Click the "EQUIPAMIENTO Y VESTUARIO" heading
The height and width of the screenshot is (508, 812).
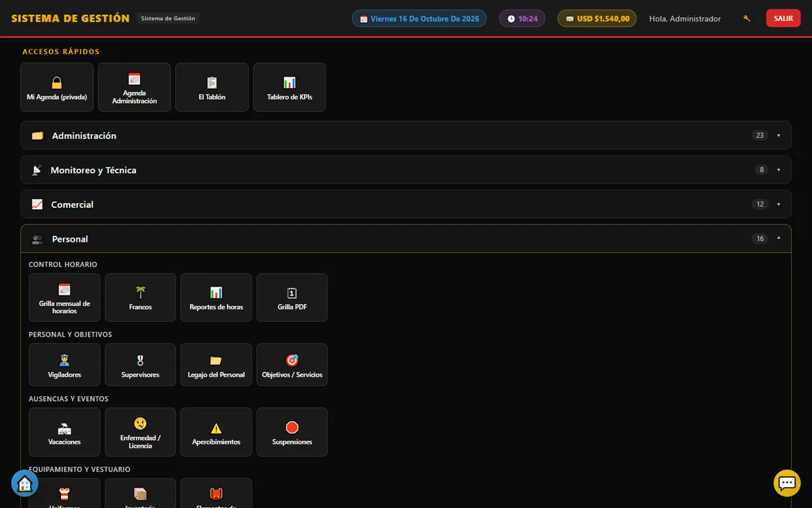pyautogui.click(x=80, y=469)
